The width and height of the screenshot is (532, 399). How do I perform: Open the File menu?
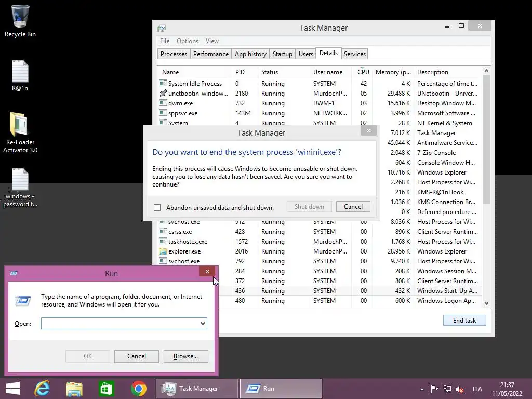[165, 41]
